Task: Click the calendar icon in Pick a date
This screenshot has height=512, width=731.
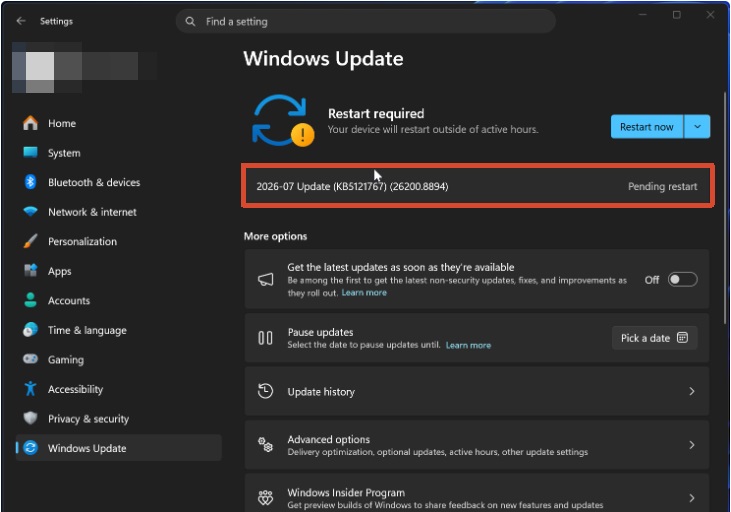Action: (x=682, y=338)
